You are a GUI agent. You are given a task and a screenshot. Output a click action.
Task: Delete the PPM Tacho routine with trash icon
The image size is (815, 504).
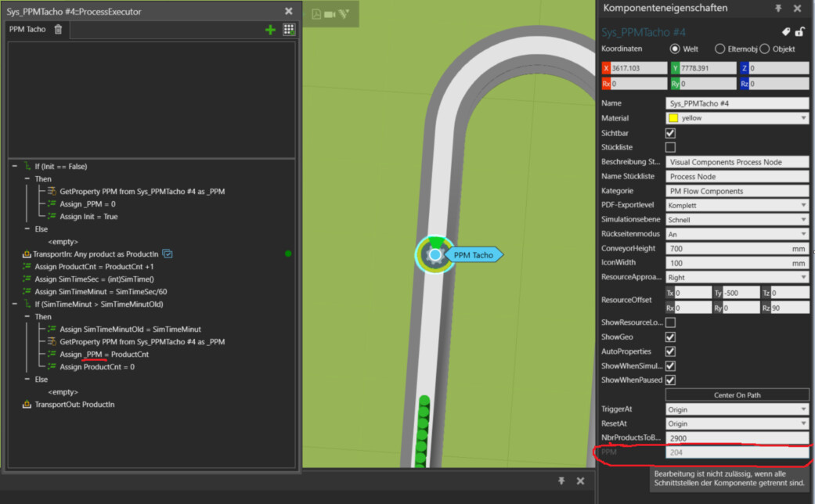click(x=58, y=30)
